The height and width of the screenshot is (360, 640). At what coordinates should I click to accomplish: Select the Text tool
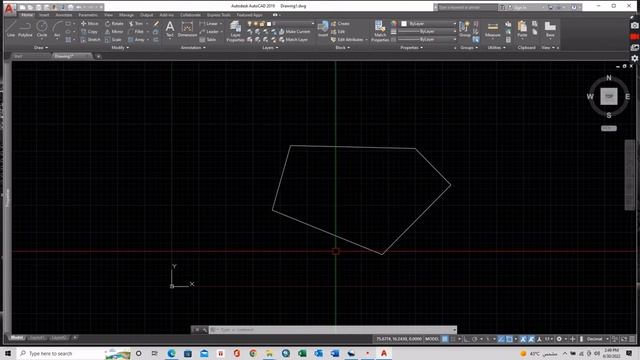pos(170,29)
